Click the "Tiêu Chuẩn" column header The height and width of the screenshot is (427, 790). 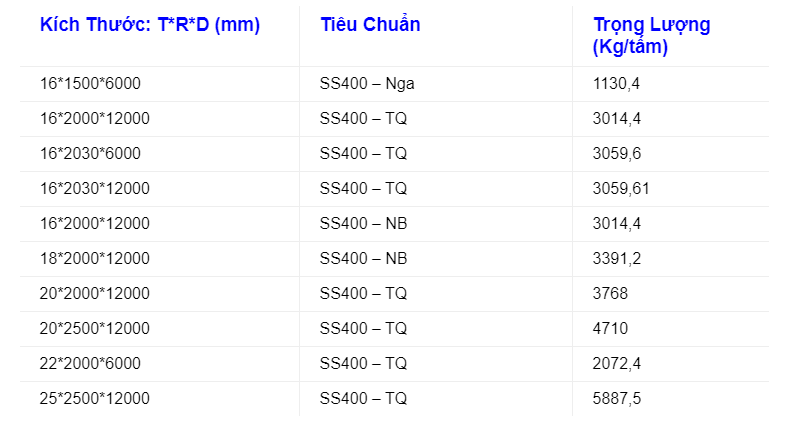pyautogui.click(x=370, y=25)
